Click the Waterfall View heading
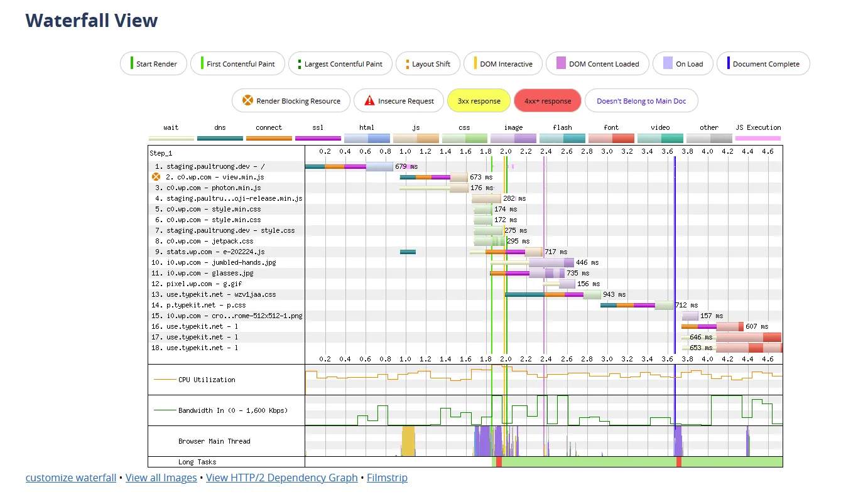Image resolution: width=868 pixels, height=502 pixels. point(92,20)
